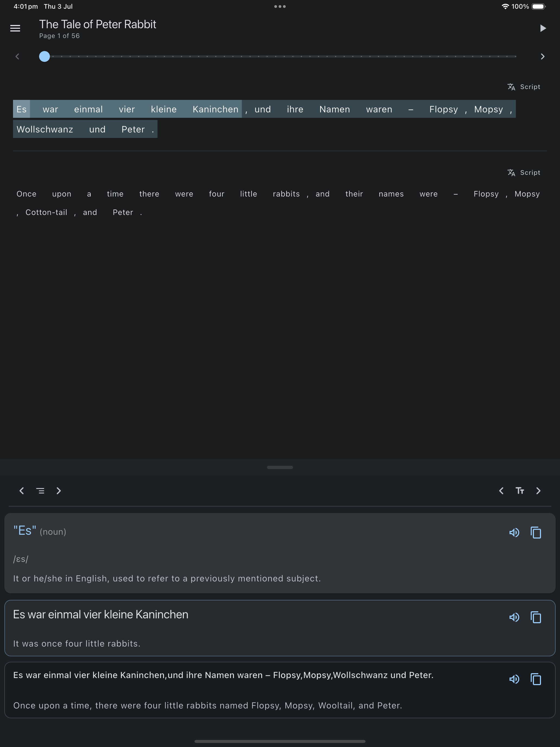Play audio for the word "Es"
The width and height of the screenshot is (560, 747).
(514, 533)
